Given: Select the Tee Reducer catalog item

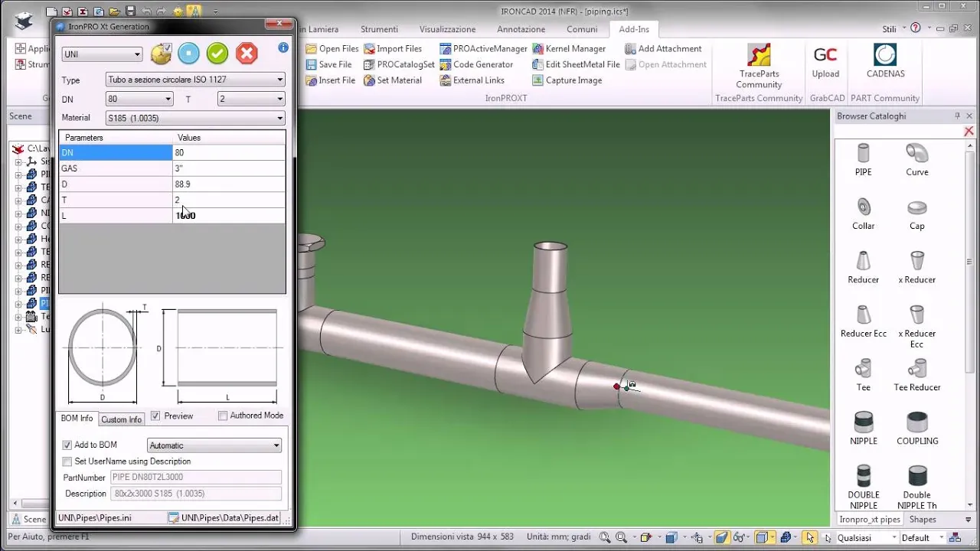Looking at the screenshot, I should coord(917,375).
